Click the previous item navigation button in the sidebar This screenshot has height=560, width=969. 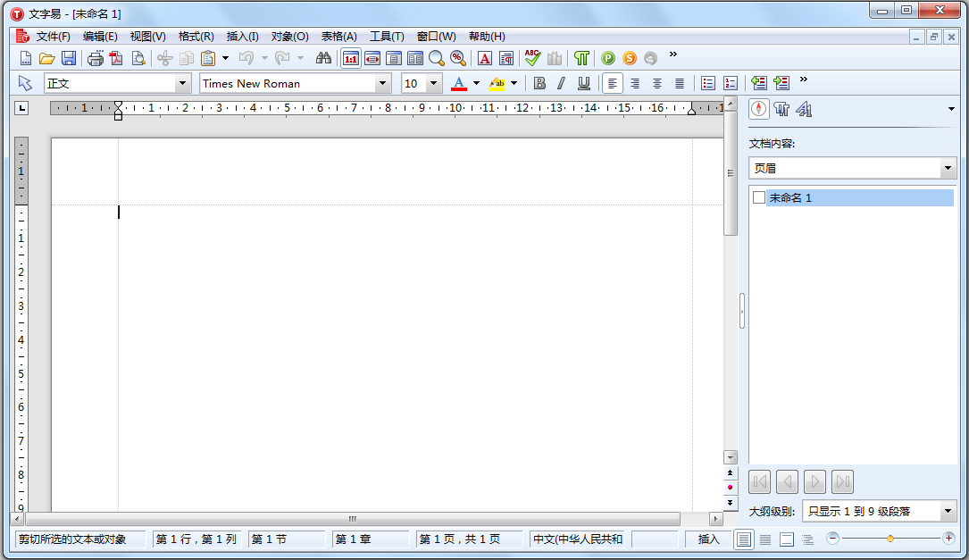[788, 481]
